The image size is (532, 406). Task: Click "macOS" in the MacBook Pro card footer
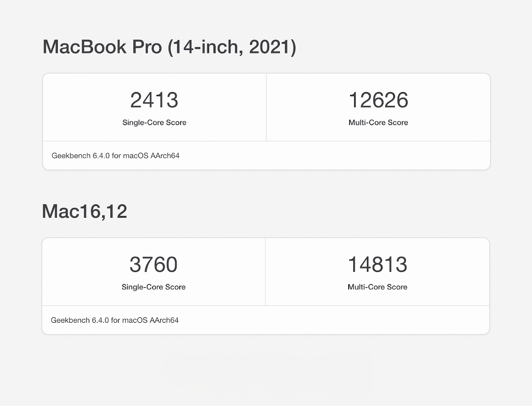(136, 155)
